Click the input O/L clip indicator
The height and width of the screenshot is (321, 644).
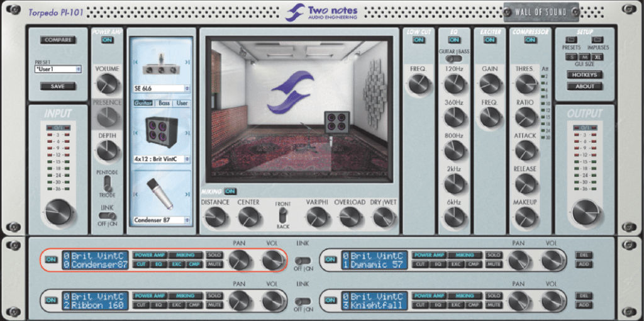click(x=57, y=127)
